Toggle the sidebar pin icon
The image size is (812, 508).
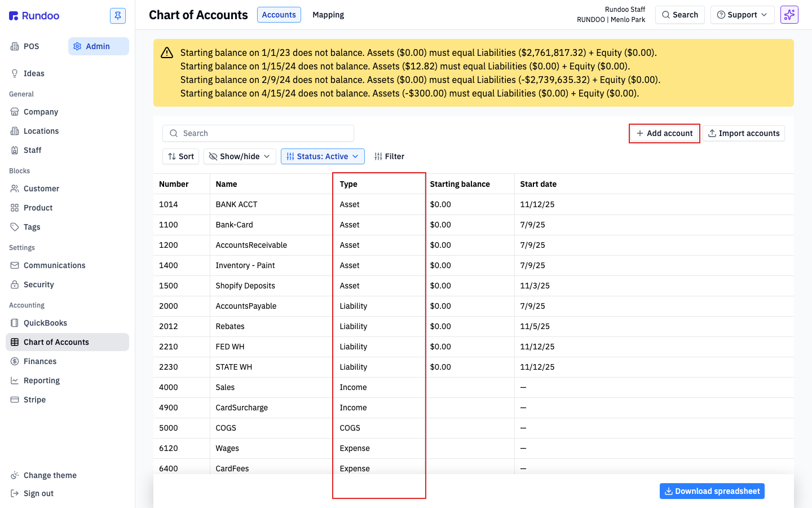click(118, 16)
